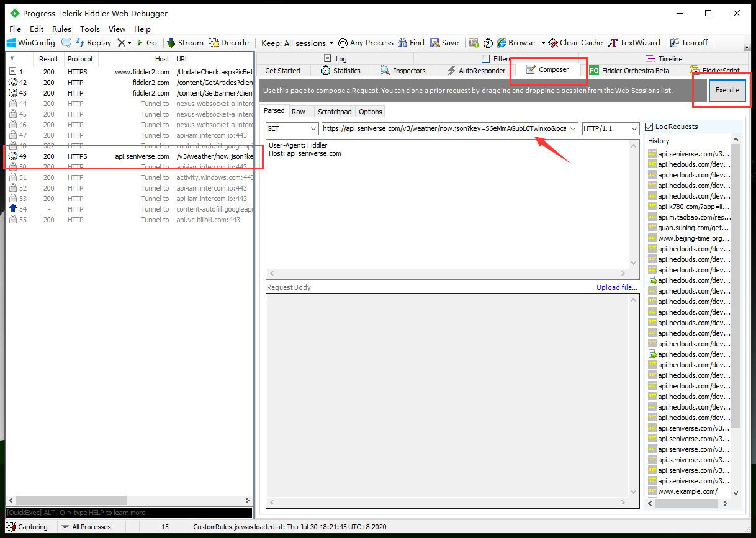This screenshot has width=756, height=538.
Task: Click the Execute button
Action: click(x=727, y=90)
